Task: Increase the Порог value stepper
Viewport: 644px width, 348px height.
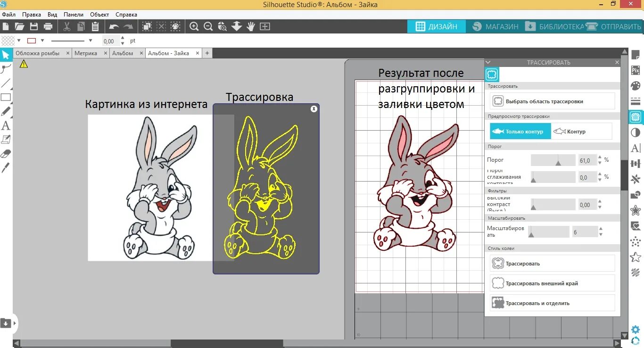Action: point(600,157)
